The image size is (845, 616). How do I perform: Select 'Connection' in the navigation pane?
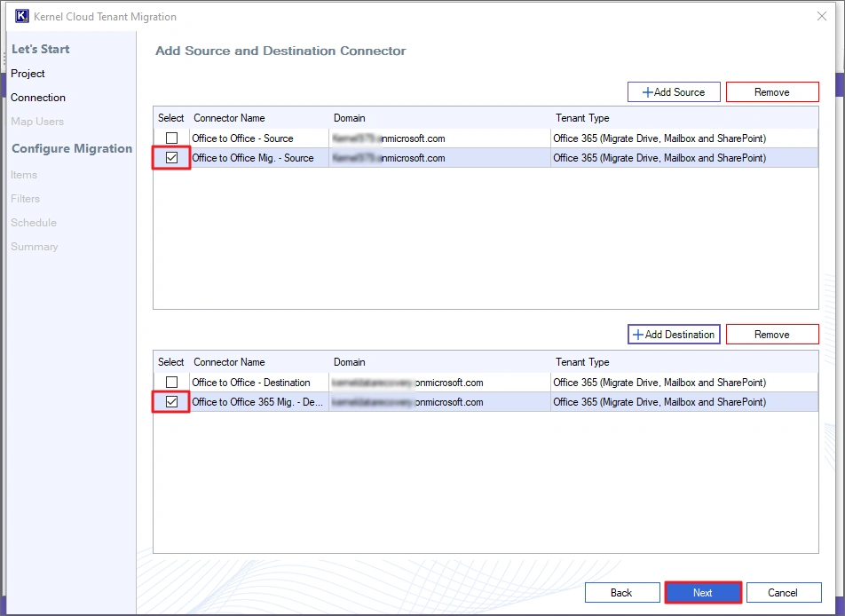coord(37,98)
